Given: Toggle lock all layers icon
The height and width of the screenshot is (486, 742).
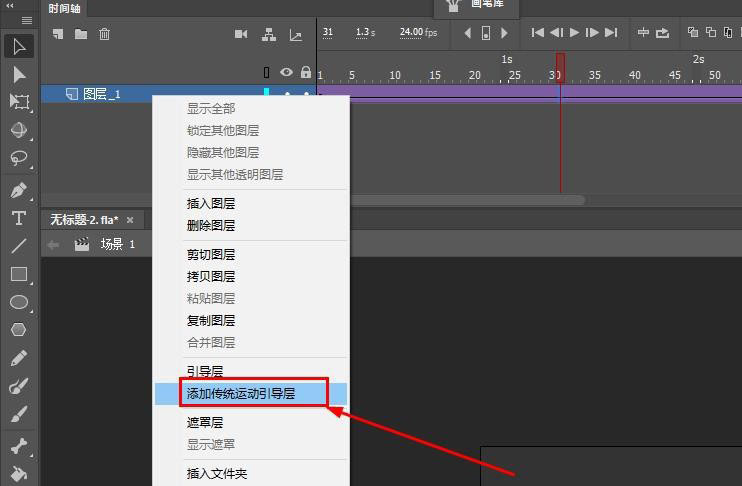Looking at the screenshot, I should coord(306,72).
